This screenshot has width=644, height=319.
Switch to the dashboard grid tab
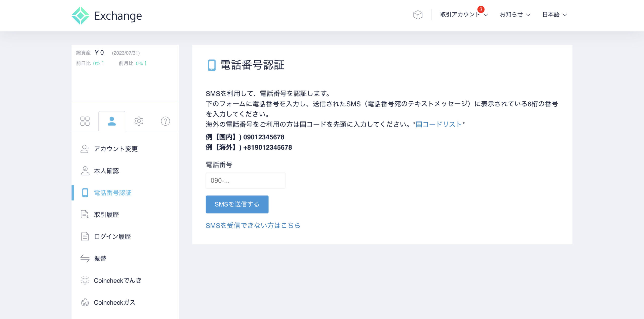pos(85,121)
